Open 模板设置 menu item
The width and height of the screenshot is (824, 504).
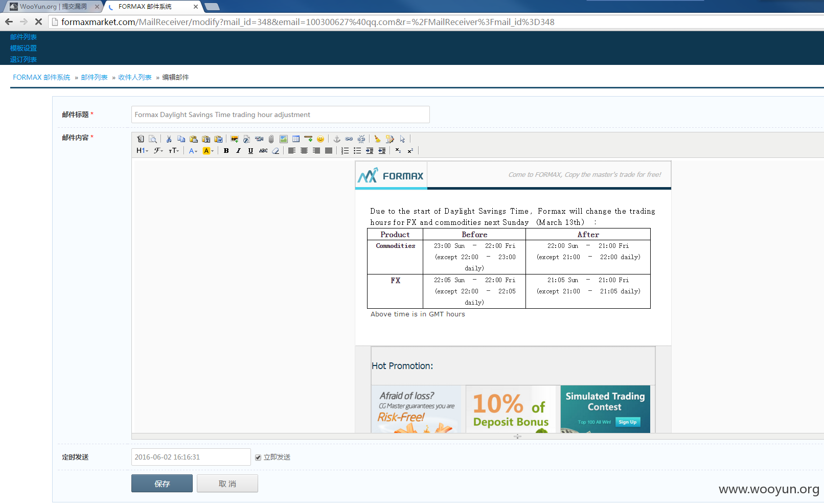point(24,48)
